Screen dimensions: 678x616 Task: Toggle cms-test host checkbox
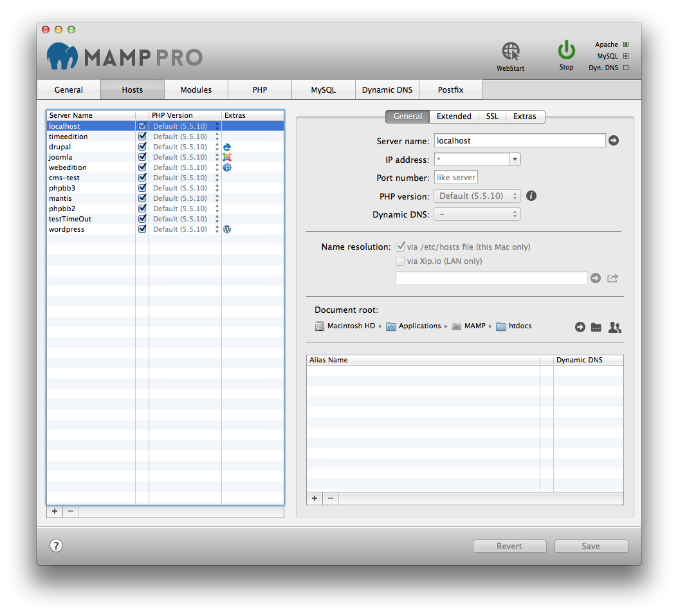142,178
